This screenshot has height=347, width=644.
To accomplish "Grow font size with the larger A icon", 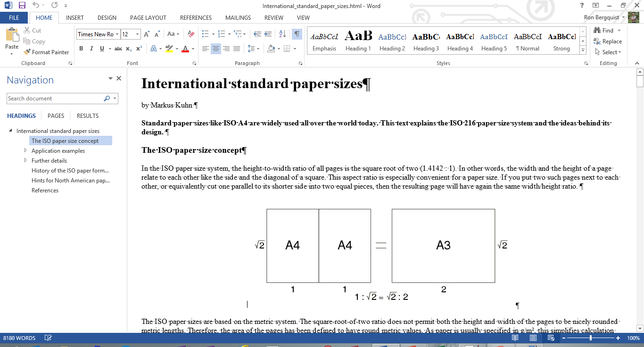I will [x=147, y=34].
